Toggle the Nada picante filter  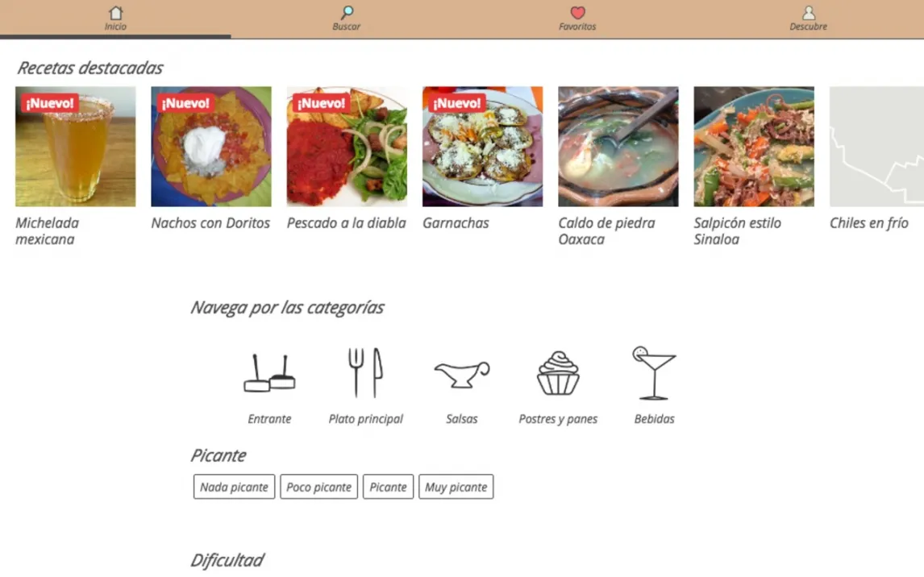pyautogui.click(x=234, y=487)
